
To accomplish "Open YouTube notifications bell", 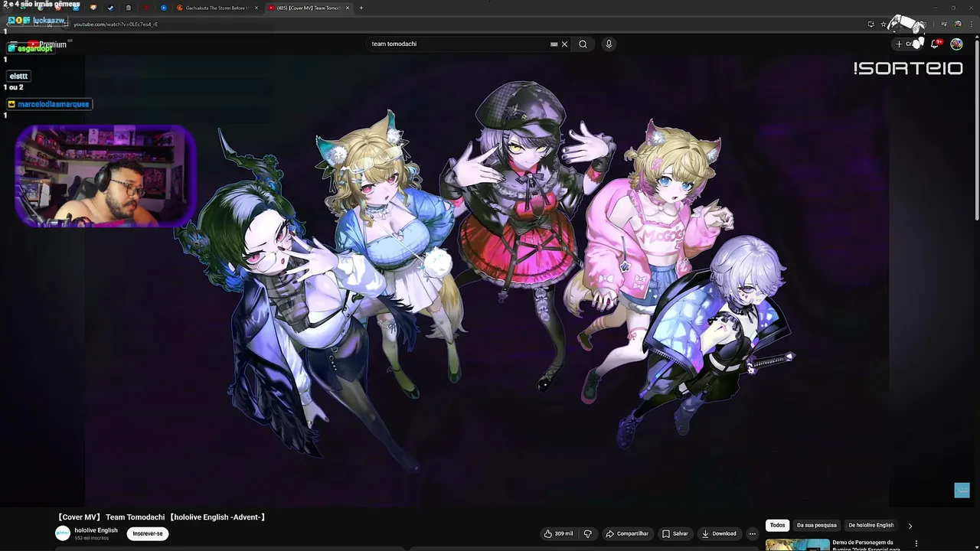I will pyautogui.click(x=935, y=44).
